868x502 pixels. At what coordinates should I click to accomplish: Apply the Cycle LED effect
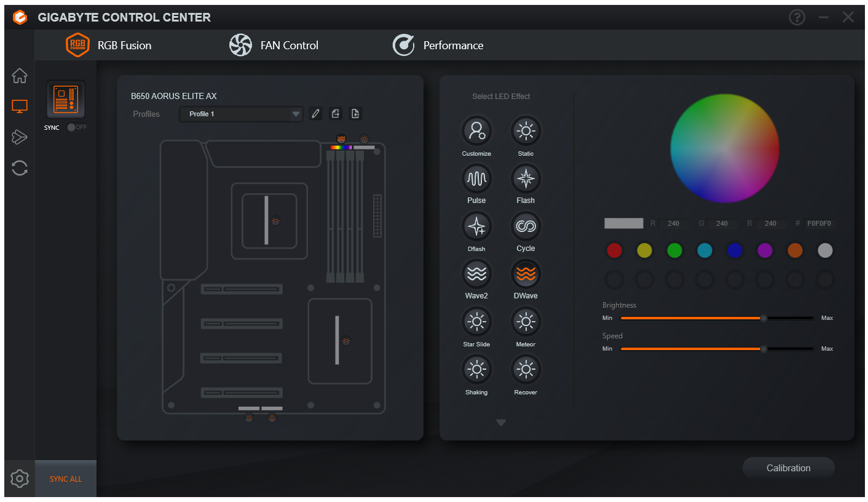526,226
